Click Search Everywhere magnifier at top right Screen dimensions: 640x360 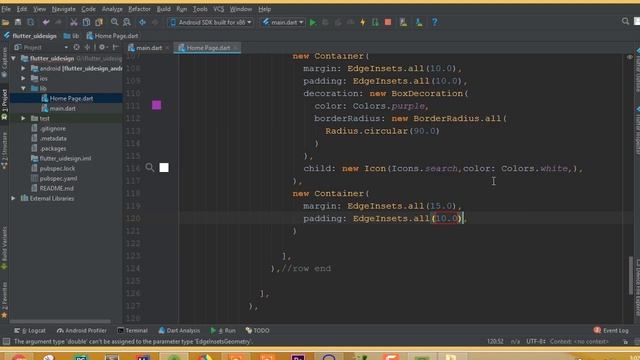625,21
